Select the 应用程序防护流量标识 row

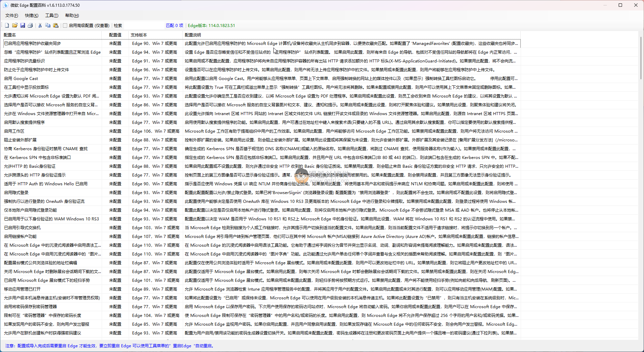point(262,61)
